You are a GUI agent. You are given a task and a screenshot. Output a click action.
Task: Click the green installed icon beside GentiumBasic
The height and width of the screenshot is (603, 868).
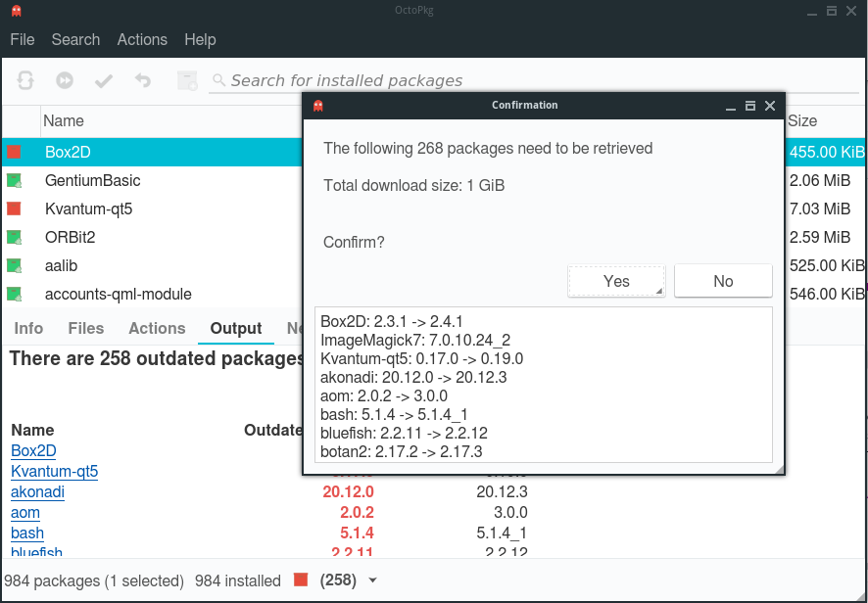coord(14,180)
